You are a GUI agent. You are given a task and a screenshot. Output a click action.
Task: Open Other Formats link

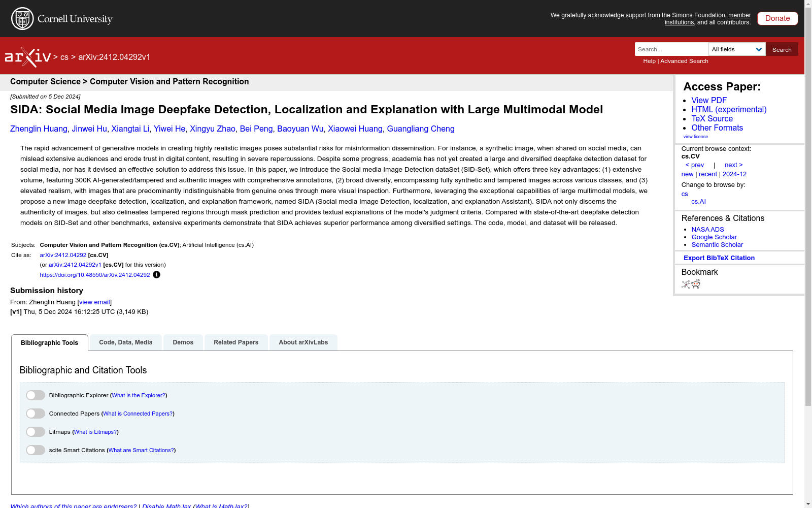pos(717,128)
